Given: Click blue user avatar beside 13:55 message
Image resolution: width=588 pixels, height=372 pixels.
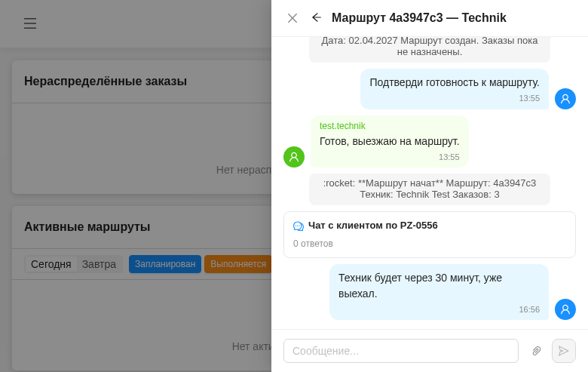Looking at the screenshot, I should [565, 99].
